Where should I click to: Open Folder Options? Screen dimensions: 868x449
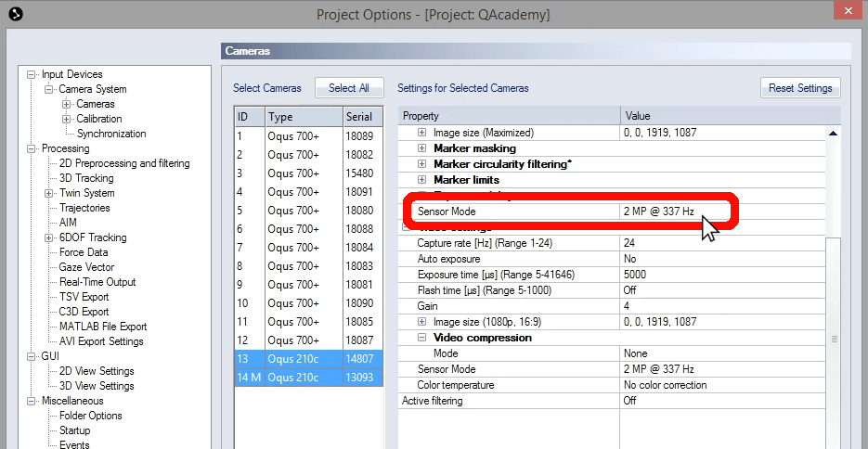[x=91, y=416]
